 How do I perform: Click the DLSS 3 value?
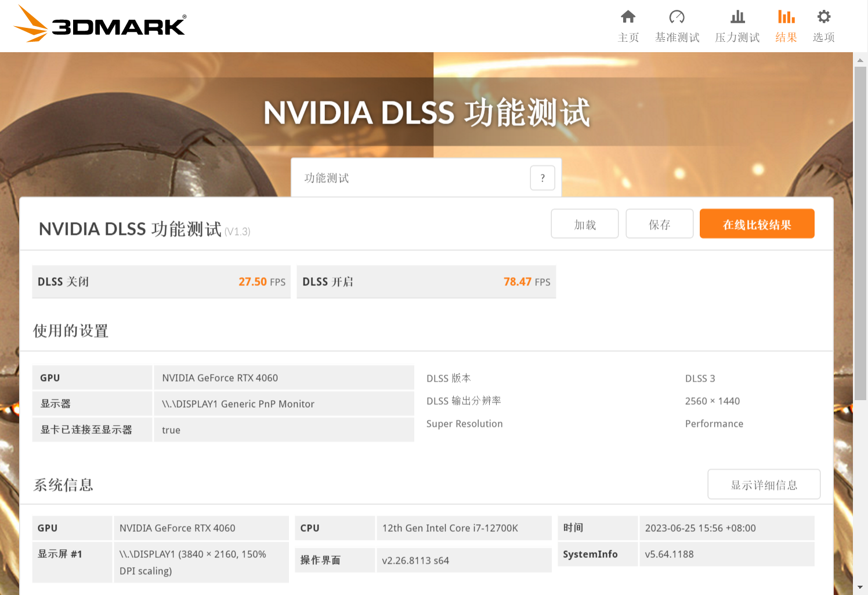[700, 378]
